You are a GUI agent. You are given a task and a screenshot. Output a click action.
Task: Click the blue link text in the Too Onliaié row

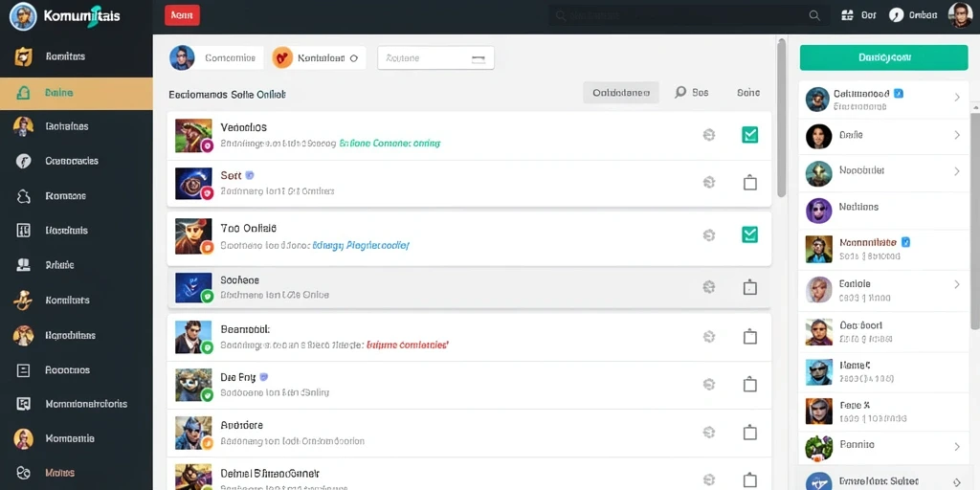tap(361, 246)
